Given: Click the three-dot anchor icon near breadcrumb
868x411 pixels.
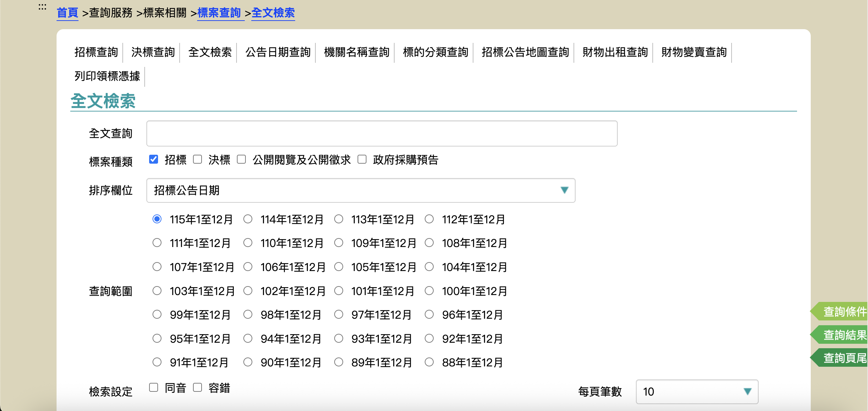Looking at the screenshot, I should pos(43,7).
